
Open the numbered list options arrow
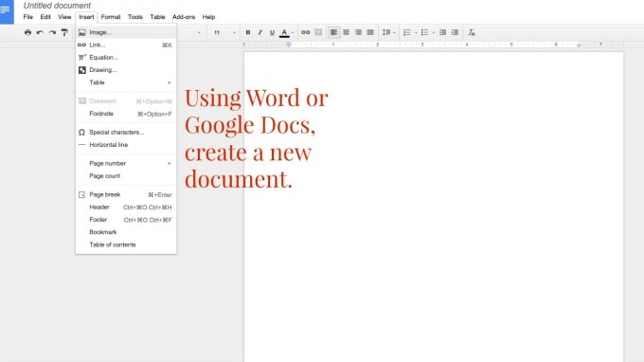click(x=416, y=32)
